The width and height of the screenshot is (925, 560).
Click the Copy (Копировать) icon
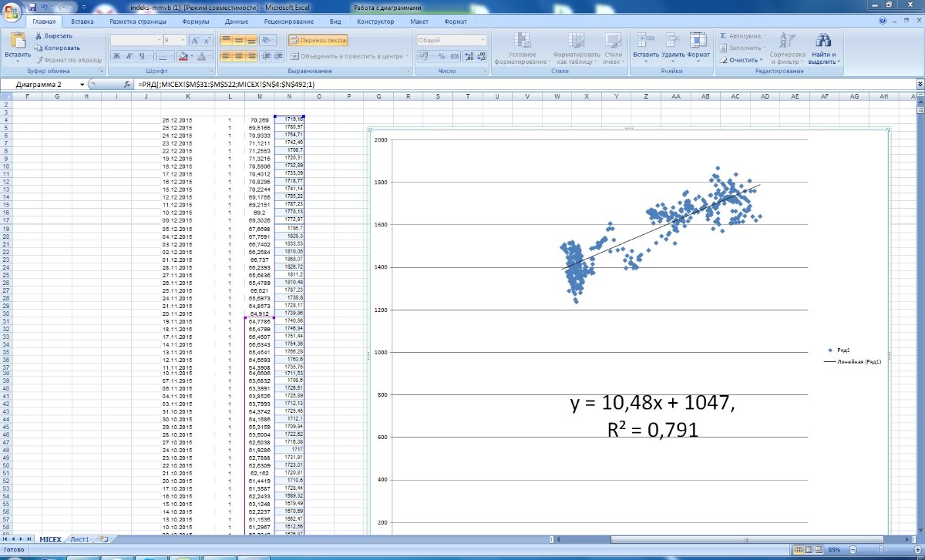[x=39, y=48]
